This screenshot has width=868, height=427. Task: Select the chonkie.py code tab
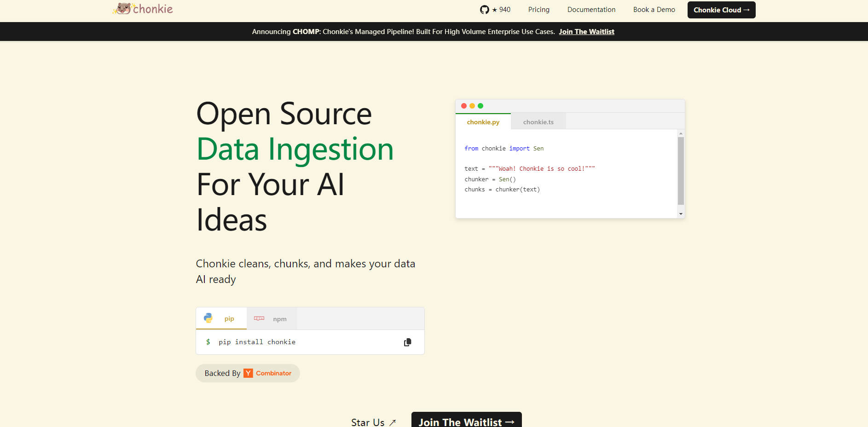click(x=483, y=122)
